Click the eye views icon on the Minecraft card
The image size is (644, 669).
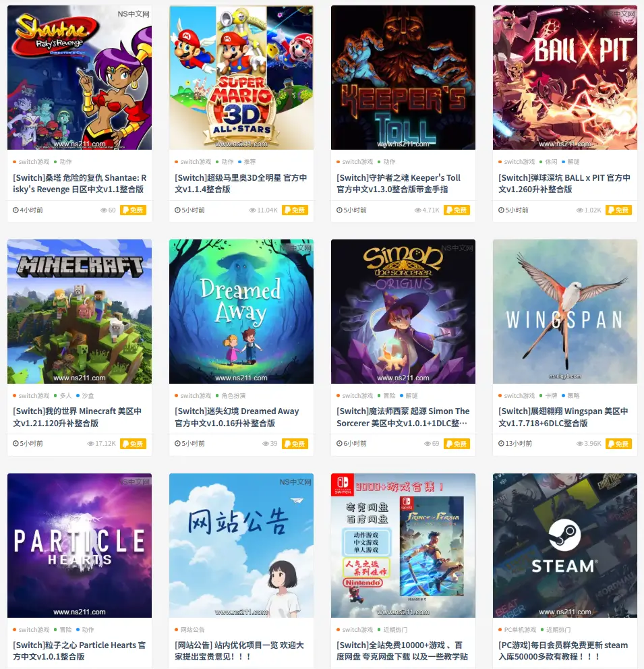pyautogui.click(x=90, y=444)
